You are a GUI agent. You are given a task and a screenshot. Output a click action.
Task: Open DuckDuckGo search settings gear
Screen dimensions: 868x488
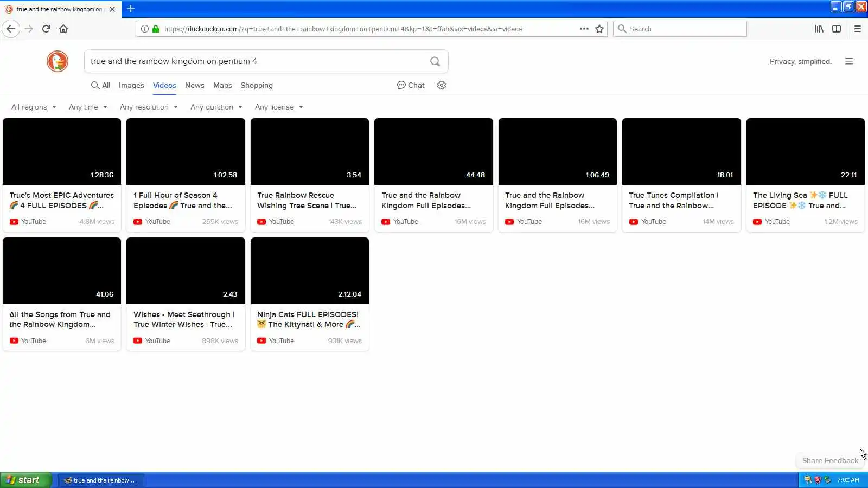(442, 85)
